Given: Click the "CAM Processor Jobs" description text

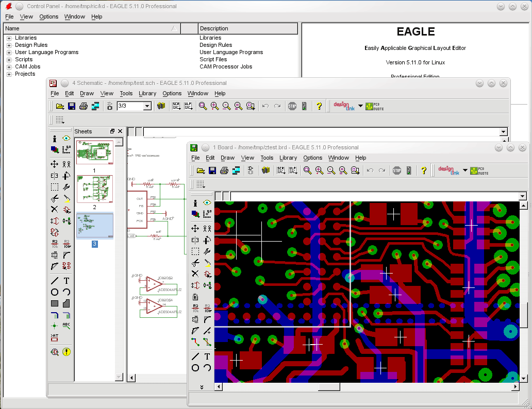Looking at the screenshot, I should (x=226, y=67).
